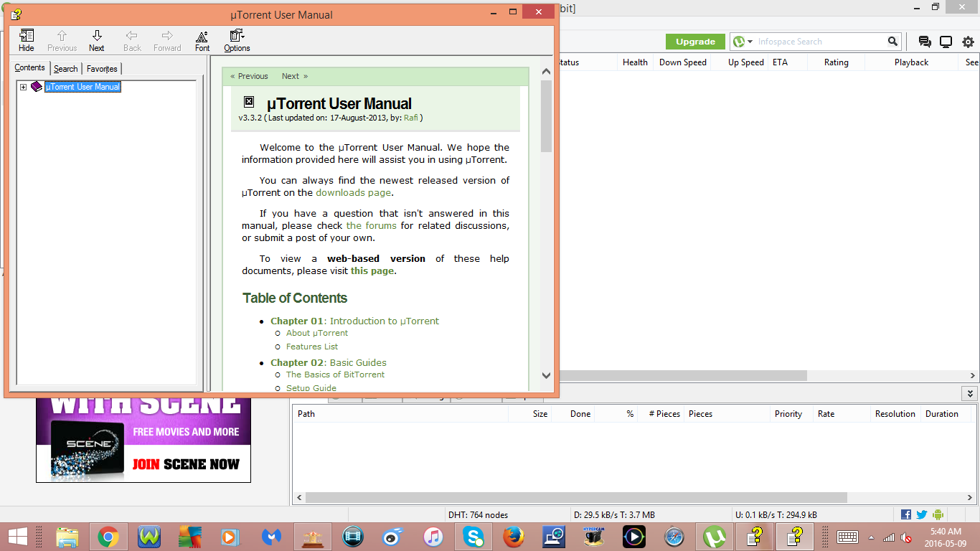The height and width of the screenshot is (551, 980).
Task: Click the green Upgrade button in µTorrent
Action: tap(695, 42)
